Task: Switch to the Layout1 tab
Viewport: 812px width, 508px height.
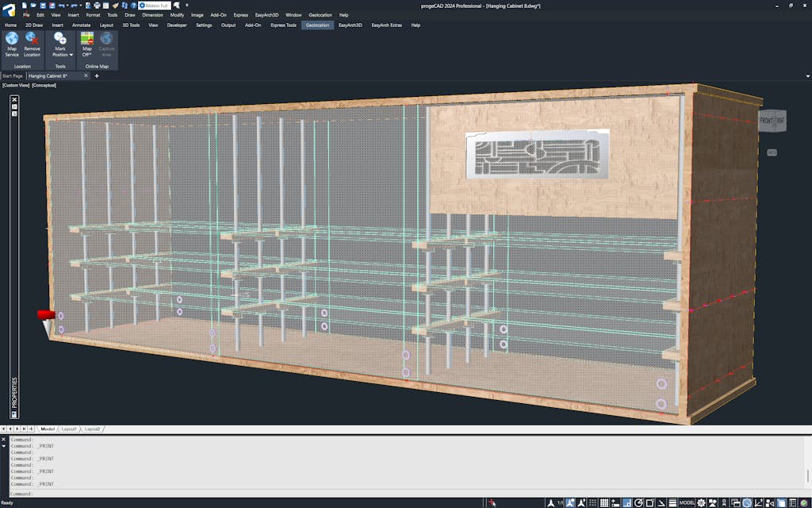Action: tap(69, 429)
